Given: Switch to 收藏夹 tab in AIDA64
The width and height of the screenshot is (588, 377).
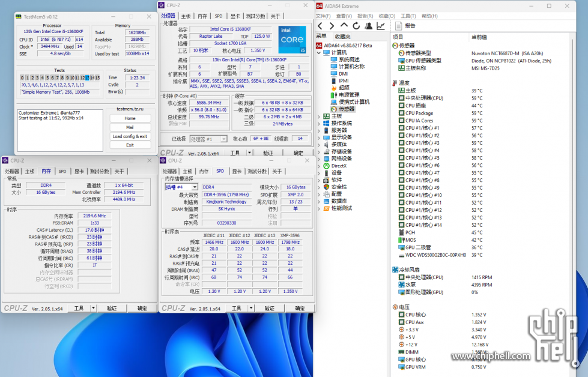Looking at the screenshot, I should click(342, 37).
